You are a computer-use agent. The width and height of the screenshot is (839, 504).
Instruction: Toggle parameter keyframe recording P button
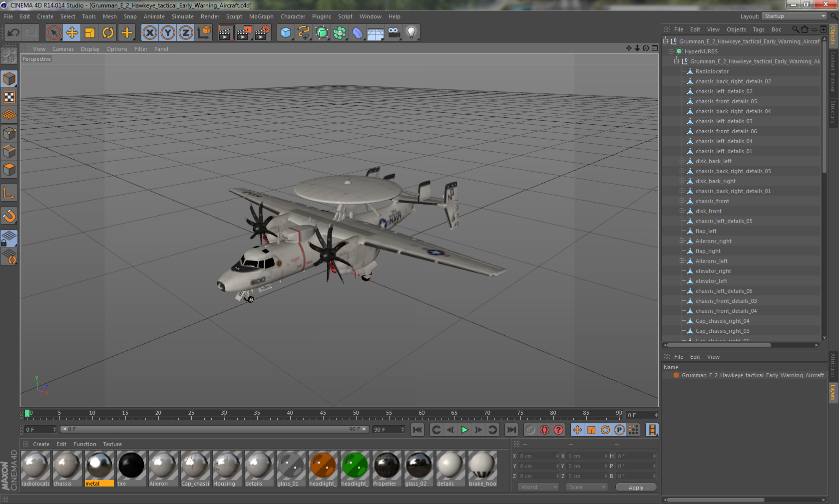click(619, 430)
